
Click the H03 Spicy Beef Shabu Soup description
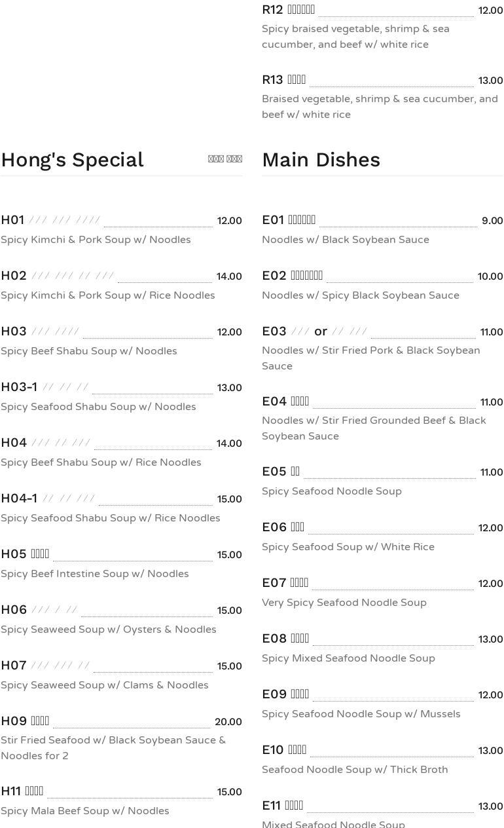click(88, 351)
